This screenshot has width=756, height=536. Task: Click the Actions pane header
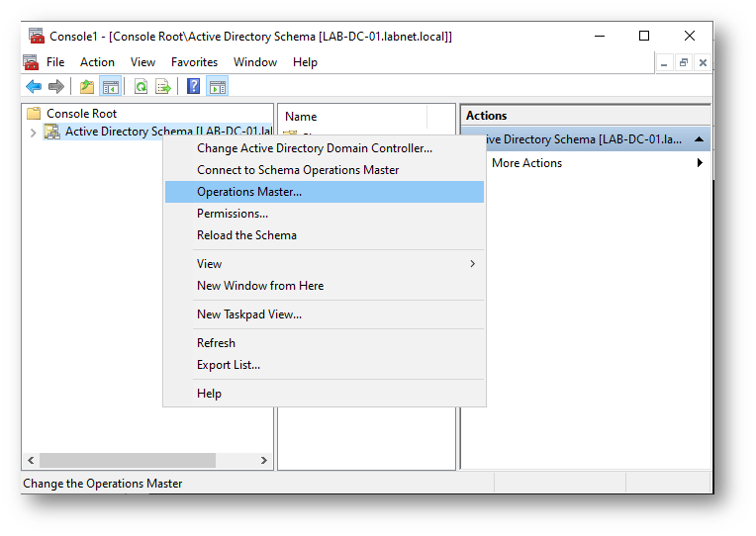[586, 116]
